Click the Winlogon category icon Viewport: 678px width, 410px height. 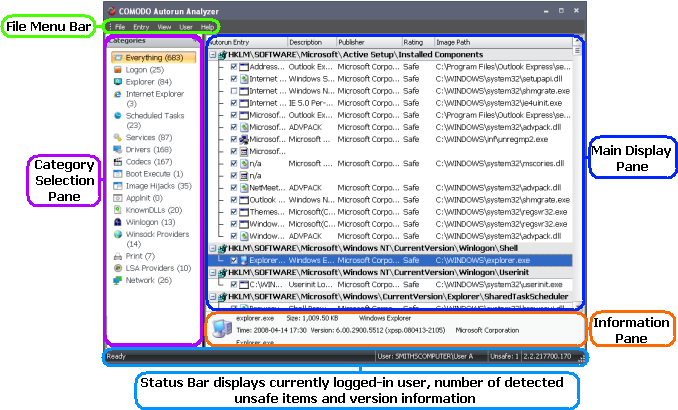(x=118, y=222)
